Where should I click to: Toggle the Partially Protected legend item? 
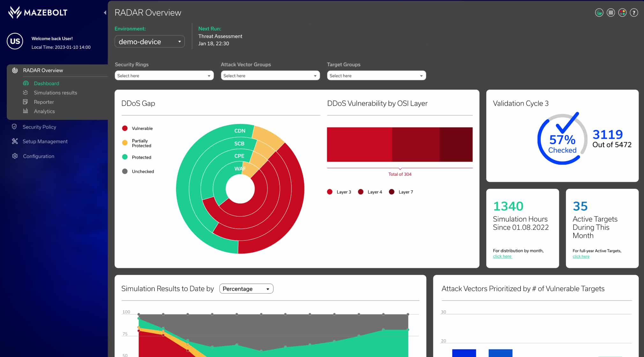137,143
